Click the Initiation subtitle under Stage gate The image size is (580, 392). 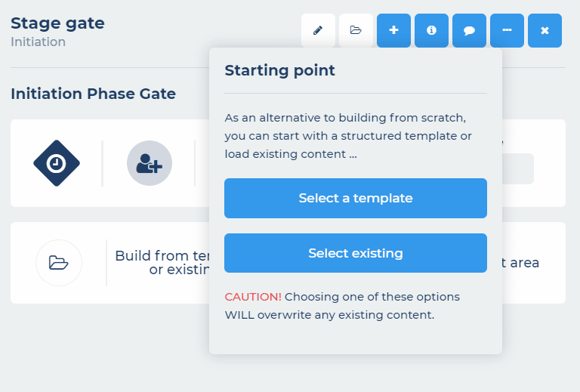tap(38, 42)
